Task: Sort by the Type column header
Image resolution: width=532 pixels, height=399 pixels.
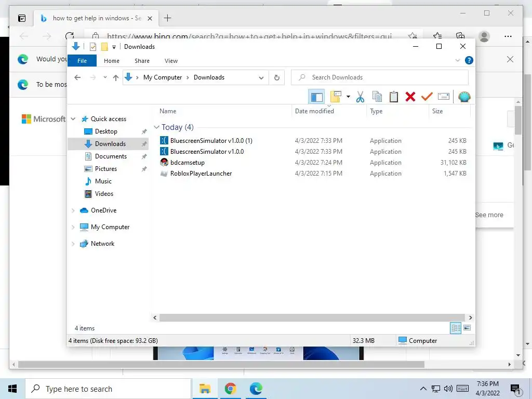Action: (x=376, y=111)
